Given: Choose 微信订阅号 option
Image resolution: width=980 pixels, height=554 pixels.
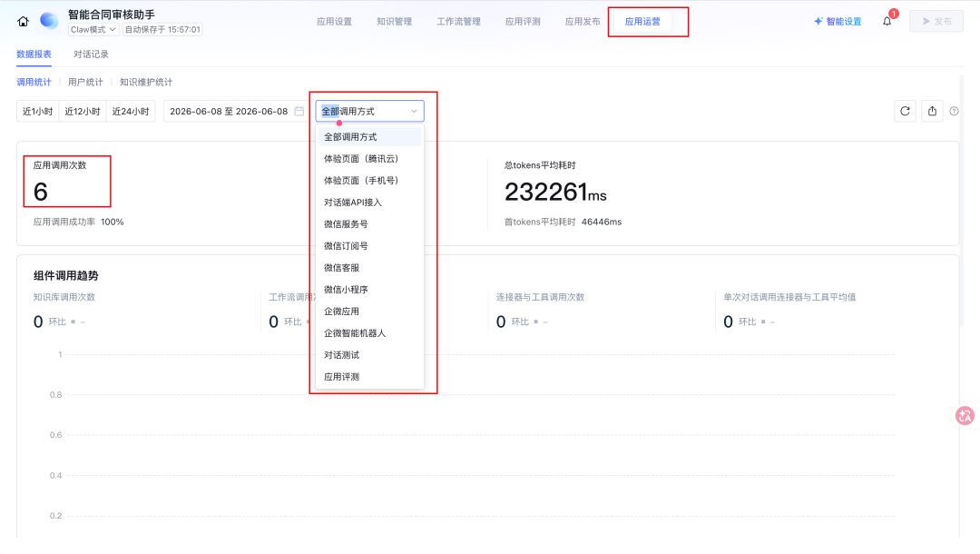Looking at the screenshot, I should point(369,246).
